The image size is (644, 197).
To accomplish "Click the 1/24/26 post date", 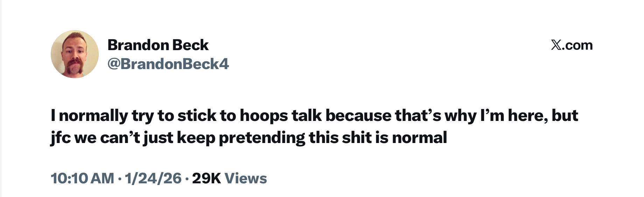I will tap(153, 178).
